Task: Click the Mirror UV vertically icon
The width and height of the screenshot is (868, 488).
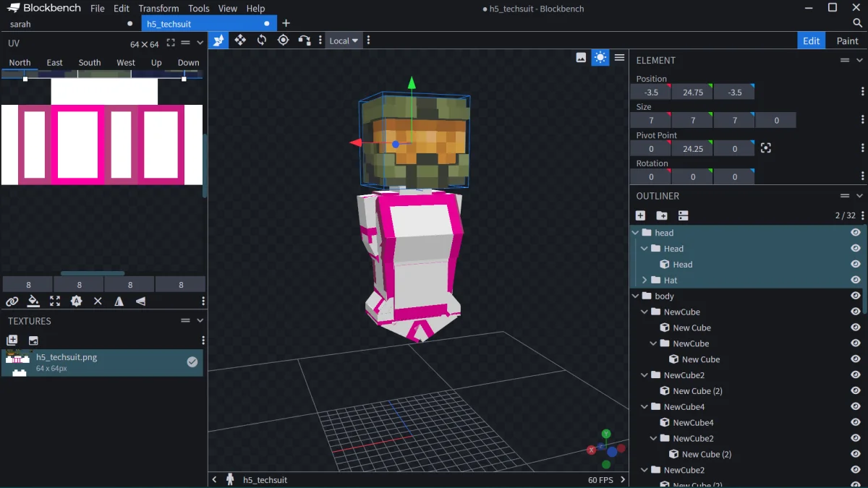Action: [x=140, y=301]
